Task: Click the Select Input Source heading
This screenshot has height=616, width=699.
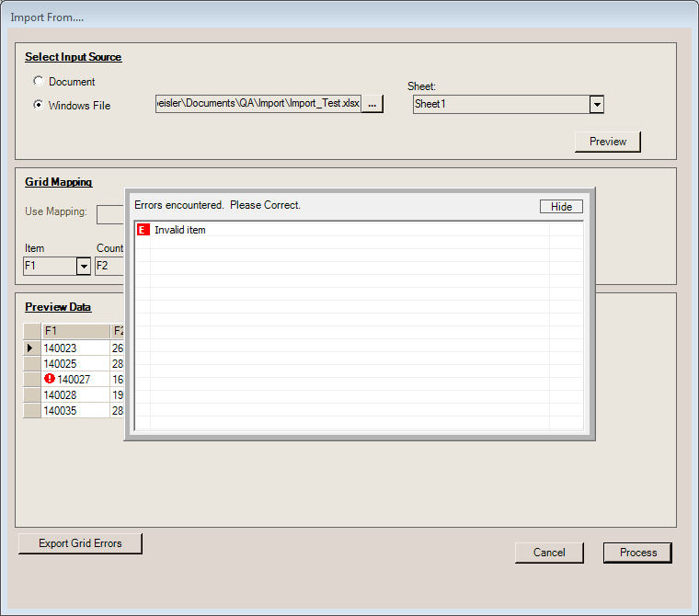Action: tap(73, 57)
